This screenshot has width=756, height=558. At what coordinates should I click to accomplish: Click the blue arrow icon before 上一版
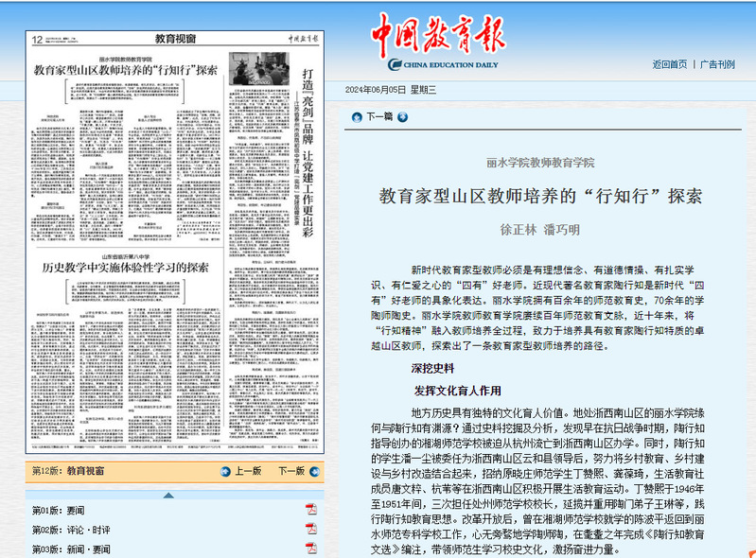225,471
